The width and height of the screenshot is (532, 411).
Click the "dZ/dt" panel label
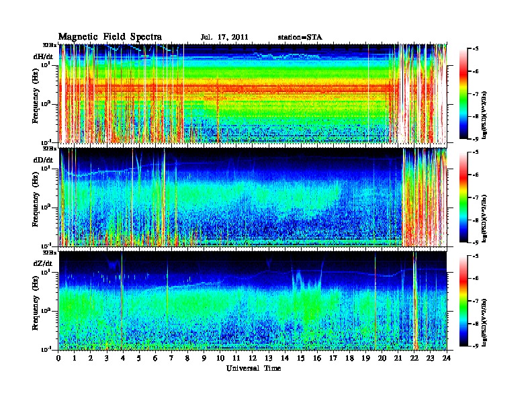[x=43, y=263]
